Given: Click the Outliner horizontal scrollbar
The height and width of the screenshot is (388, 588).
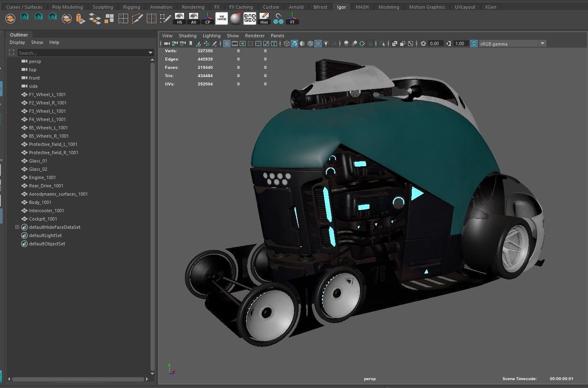Looking at the screenshot, I should pos(78,379).
